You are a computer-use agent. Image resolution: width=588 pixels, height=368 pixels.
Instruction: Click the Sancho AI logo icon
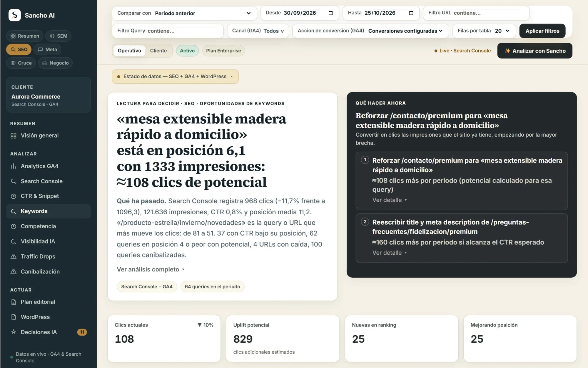15,15
